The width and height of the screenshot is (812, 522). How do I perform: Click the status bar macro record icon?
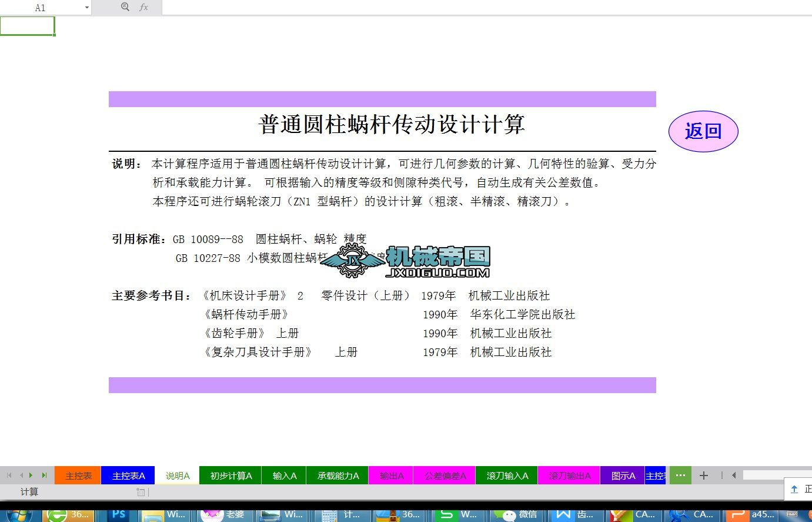point(141,492)
